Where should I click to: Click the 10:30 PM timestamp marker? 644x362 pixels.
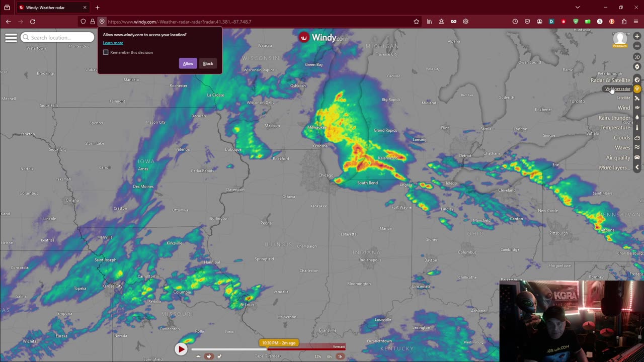pos(279,343)
